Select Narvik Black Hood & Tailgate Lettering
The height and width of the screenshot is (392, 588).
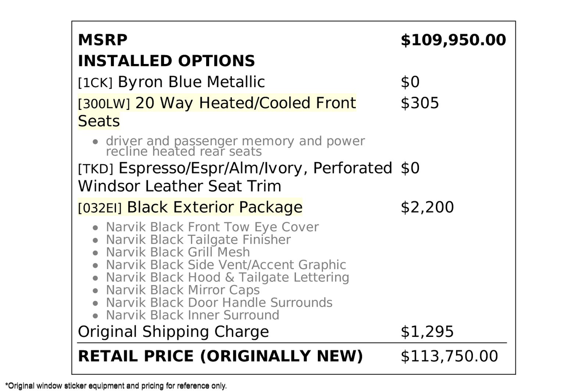pyautogui.click(x=227, y=277)
